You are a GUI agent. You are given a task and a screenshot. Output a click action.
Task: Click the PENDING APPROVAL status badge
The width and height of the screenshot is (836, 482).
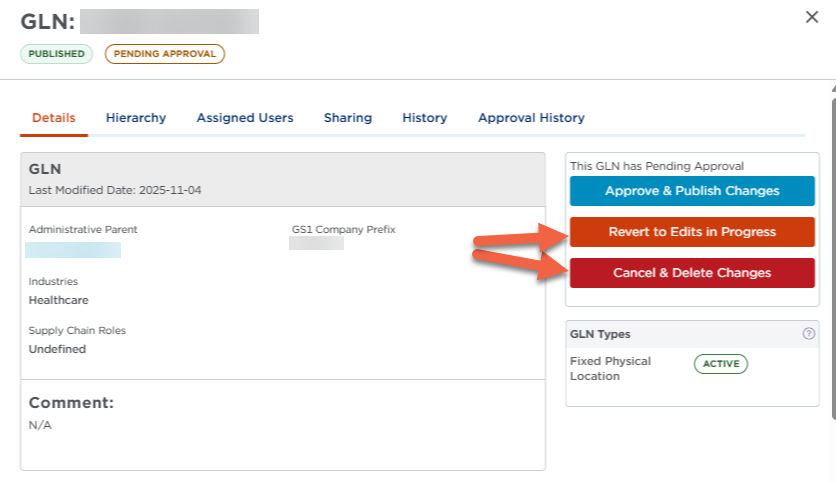click(x=165, y=54)
